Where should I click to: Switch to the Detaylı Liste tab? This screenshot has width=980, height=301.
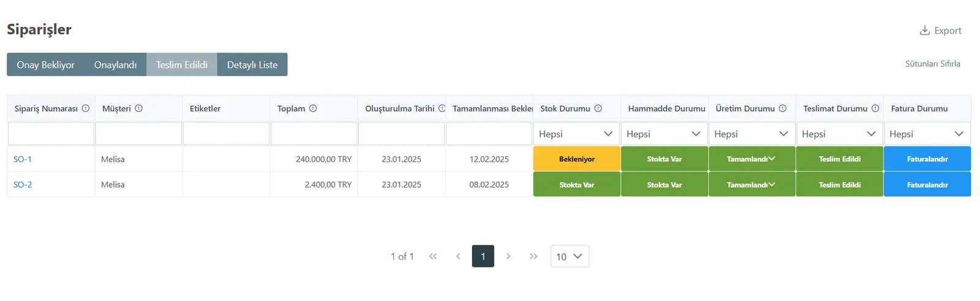(252, 65)
